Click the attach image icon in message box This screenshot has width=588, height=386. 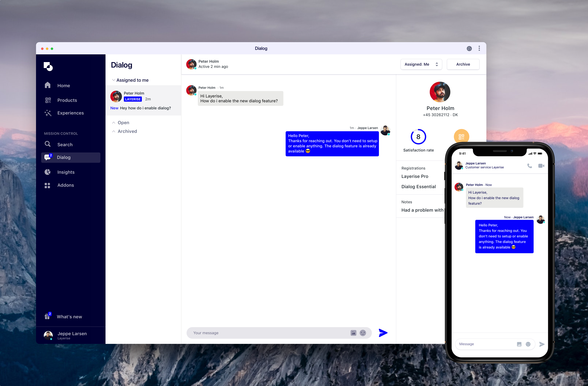coord(353,333)
